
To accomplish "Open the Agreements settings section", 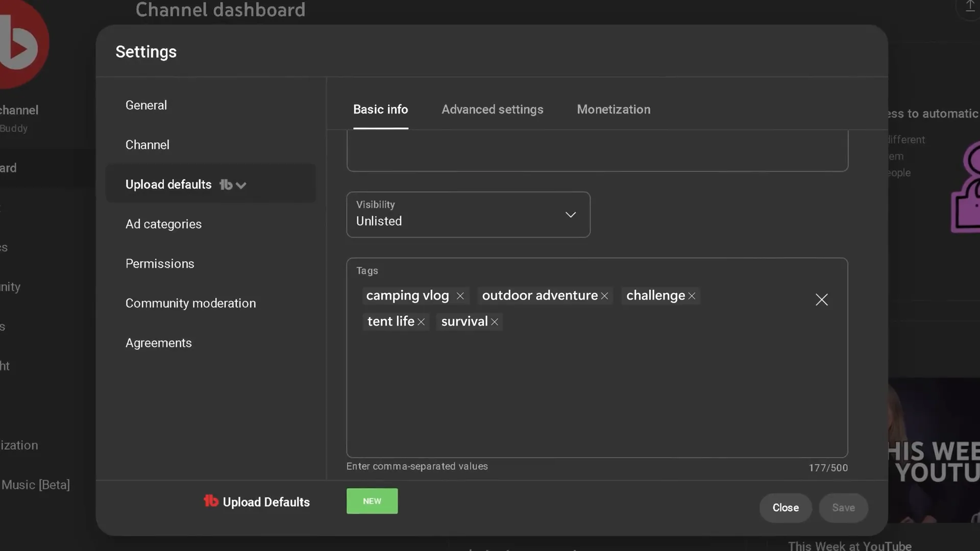I will (158, 343).
